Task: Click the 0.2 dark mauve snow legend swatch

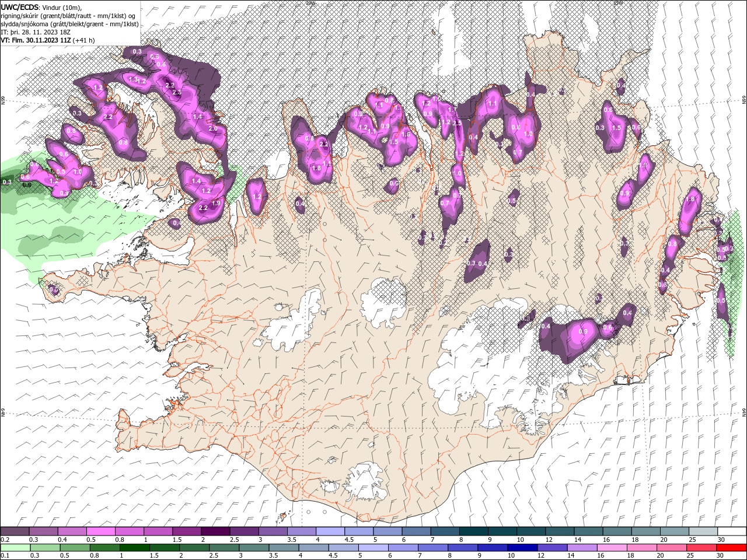Action: click(x=15, y=531)
